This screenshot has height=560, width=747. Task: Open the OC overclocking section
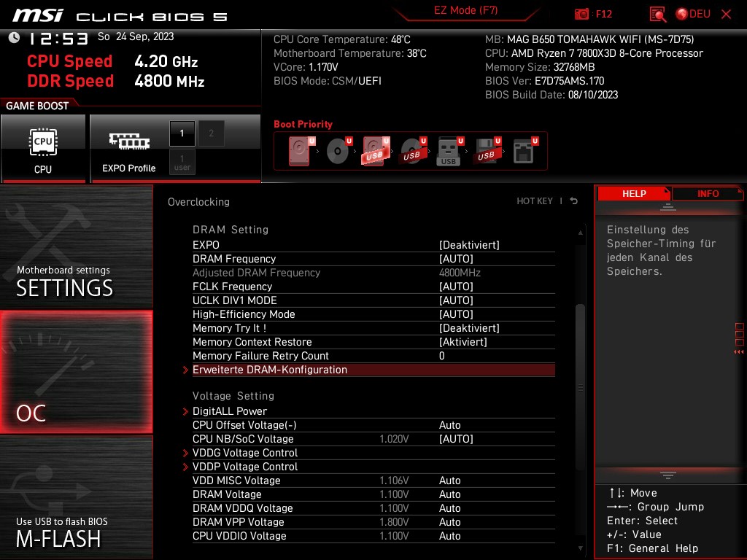click(x=76, y=372)
